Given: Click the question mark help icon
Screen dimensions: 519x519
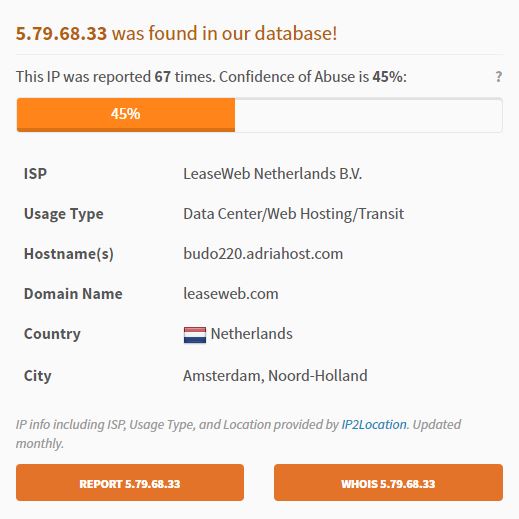Looking at the screenshot, I should 498,77.
